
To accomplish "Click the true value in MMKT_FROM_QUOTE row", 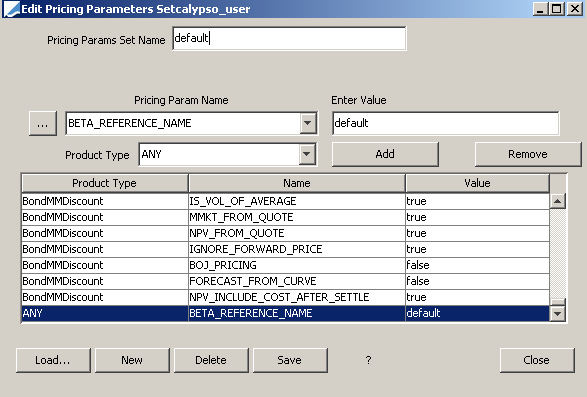I will [477, 217].
